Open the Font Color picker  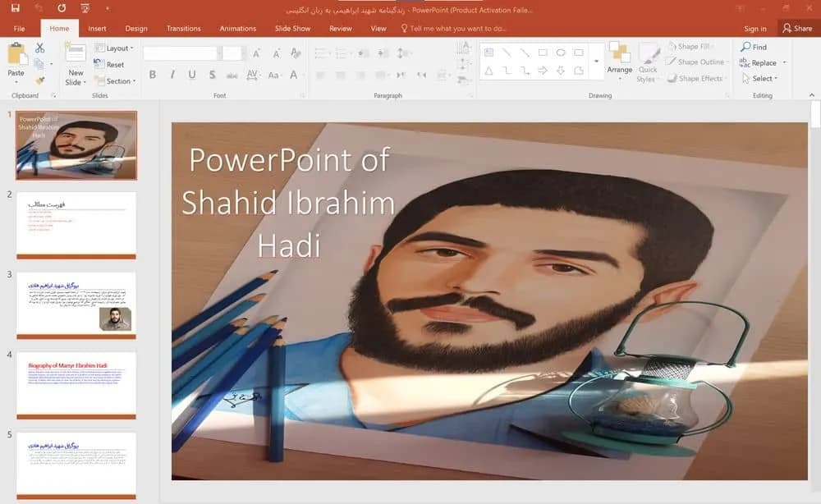click(294, 75)
